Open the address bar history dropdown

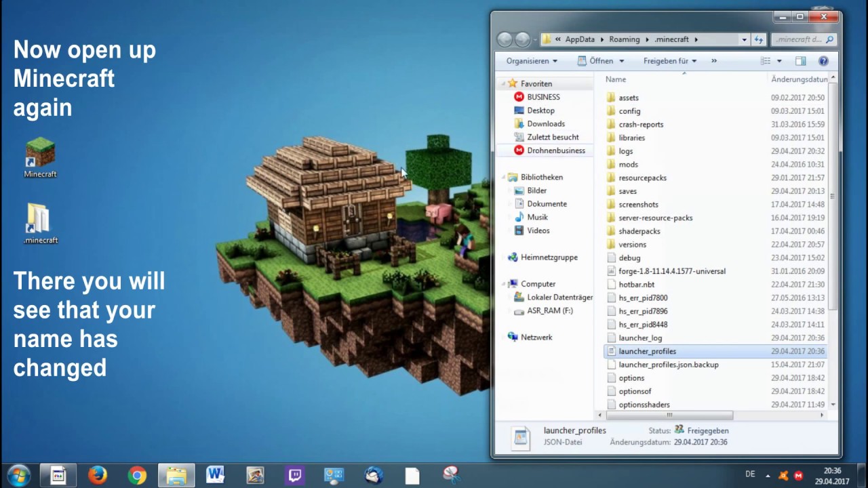coord(745,39)
